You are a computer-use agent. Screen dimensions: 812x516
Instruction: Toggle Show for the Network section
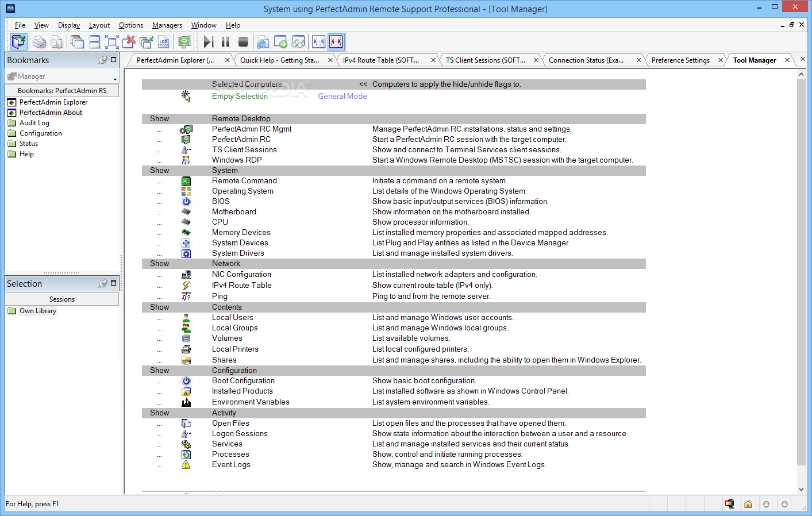[159, 264]
